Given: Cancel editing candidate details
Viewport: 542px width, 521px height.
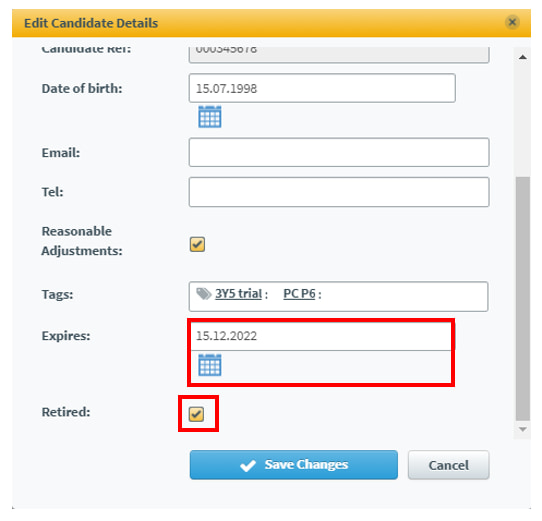Looking at the screenshot, I should 448,465.
